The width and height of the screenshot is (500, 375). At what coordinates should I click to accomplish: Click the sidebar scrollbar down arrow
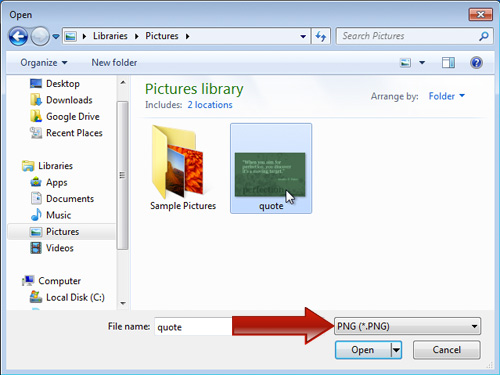[123, 303]
